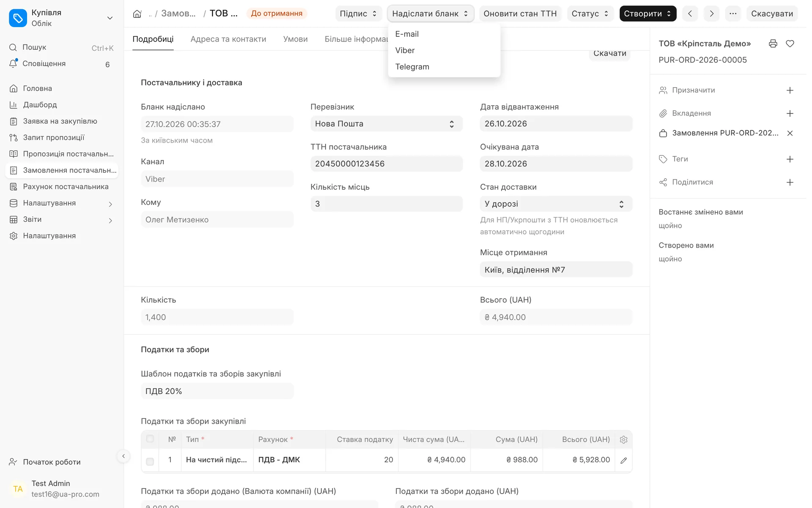
Task: Switch to Адреса та контакти tab
Action: (x=228, y=39)
